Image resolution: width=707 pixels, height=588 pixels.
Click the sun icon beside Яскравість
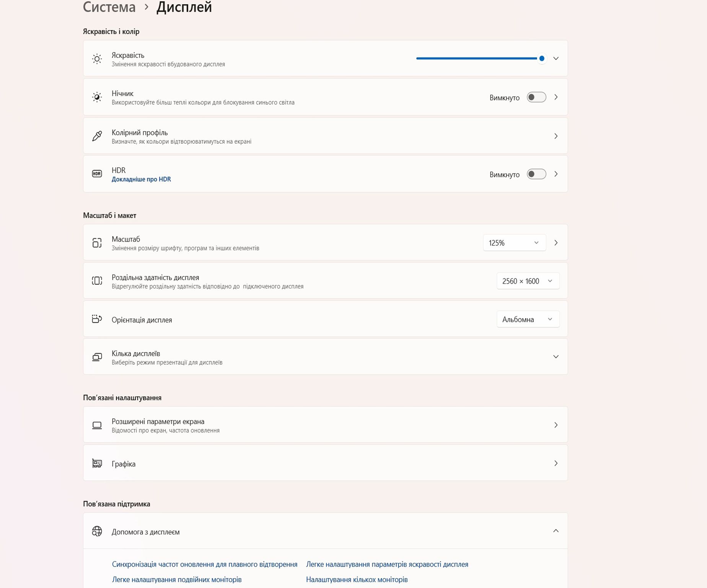click(x=97, y=59)
